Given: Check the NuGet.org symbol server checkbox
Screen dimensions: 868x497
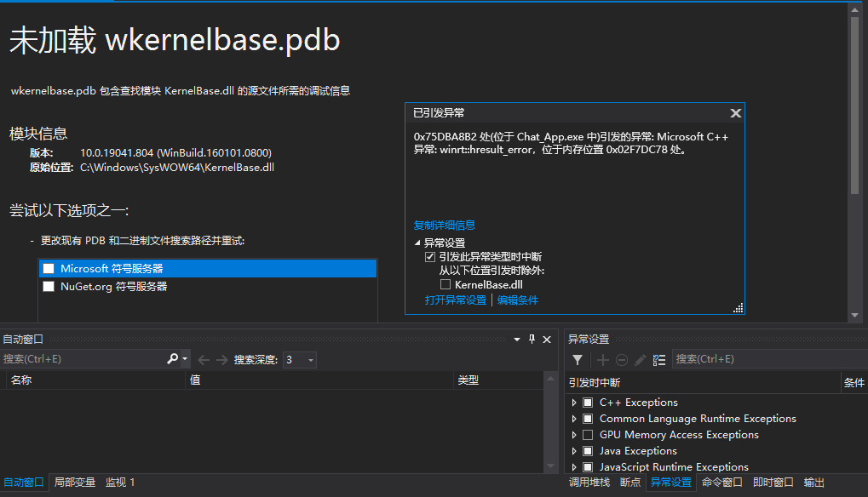Looking at the screenshot, I should click(49, 286).
